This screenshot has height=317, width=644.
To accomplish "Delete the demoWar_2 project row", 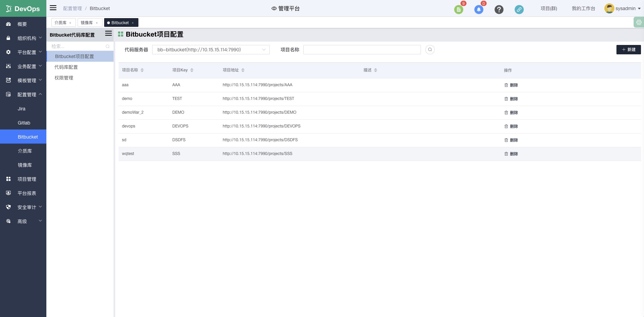I will [511, 113].
